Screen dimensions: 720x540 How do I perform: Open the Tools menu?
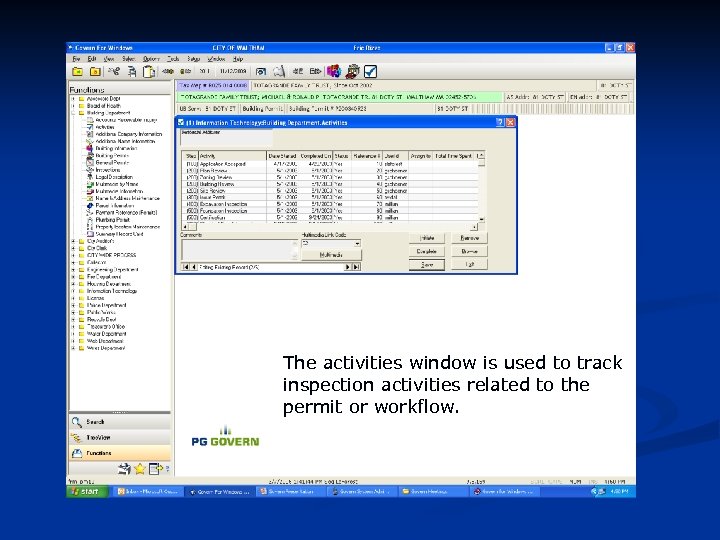pyautogui.click(x=173, y=59)
